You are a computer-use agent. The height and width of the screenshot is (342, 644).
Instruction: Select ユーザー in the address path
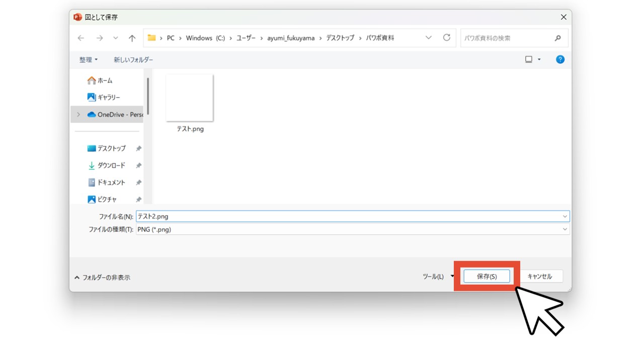coord(246,38)
